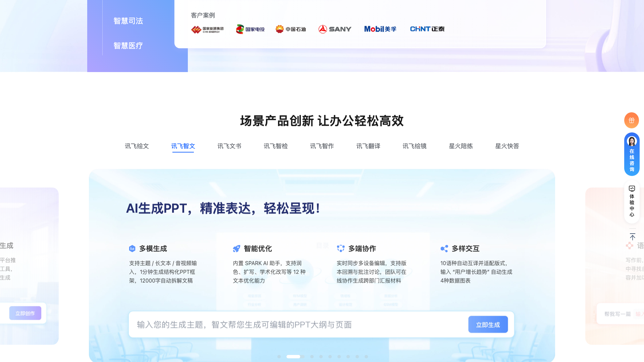Click the 国家电投 customer logo

pos(250,29)
